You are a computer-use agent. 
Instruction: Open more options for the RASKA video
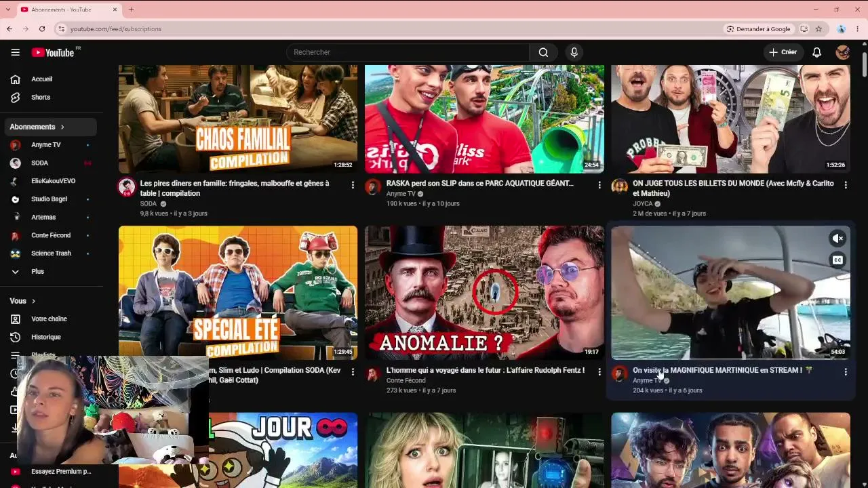pyautogui.click(x=599, y=184)
